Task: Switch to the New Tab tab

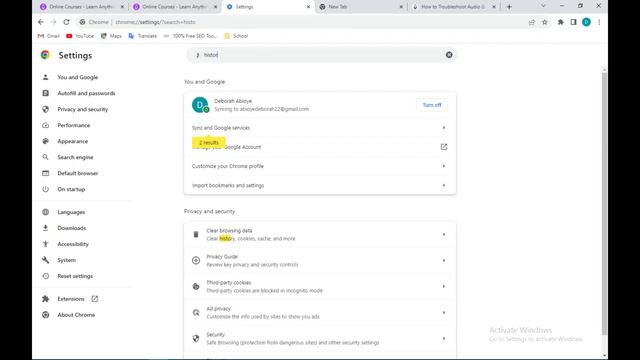Action: (361, 7)
